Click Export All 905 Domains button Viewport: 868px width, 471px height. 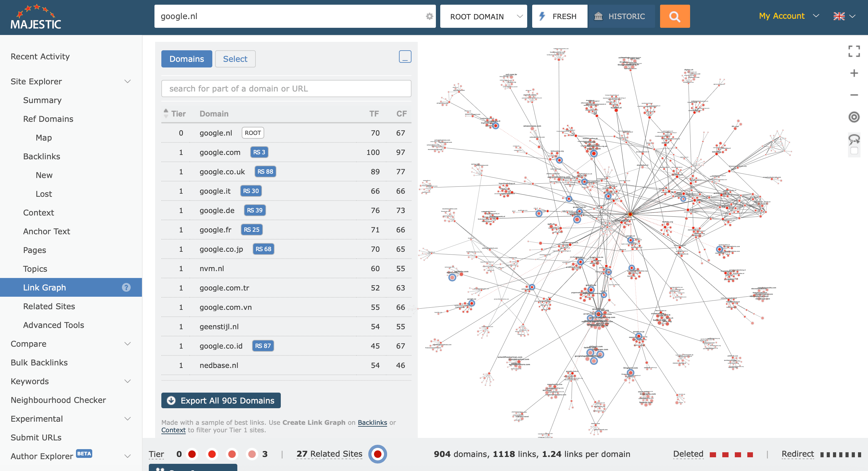pos(221,400)
